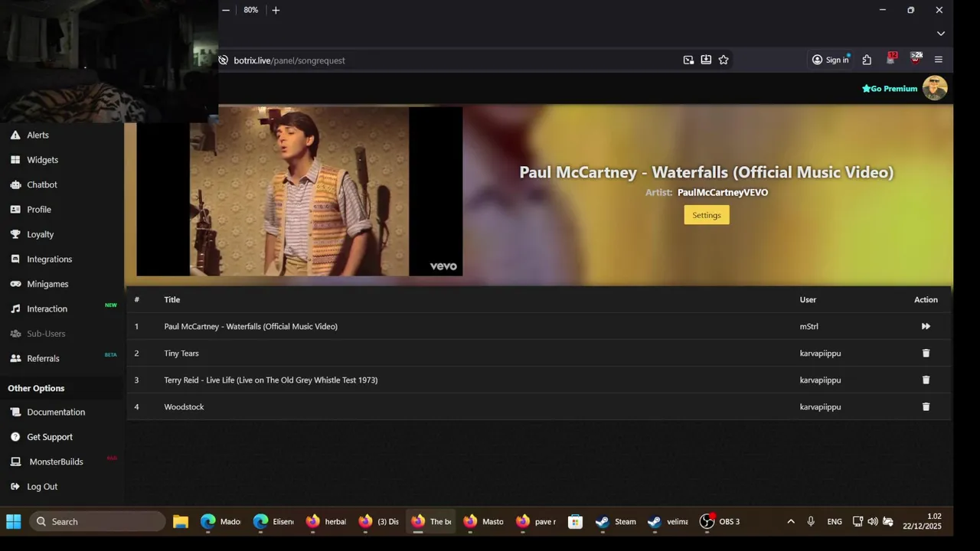The image size is (980, 551).
Task: Skip the current Paul McCartney song
Action: click(x=926, y=326)
